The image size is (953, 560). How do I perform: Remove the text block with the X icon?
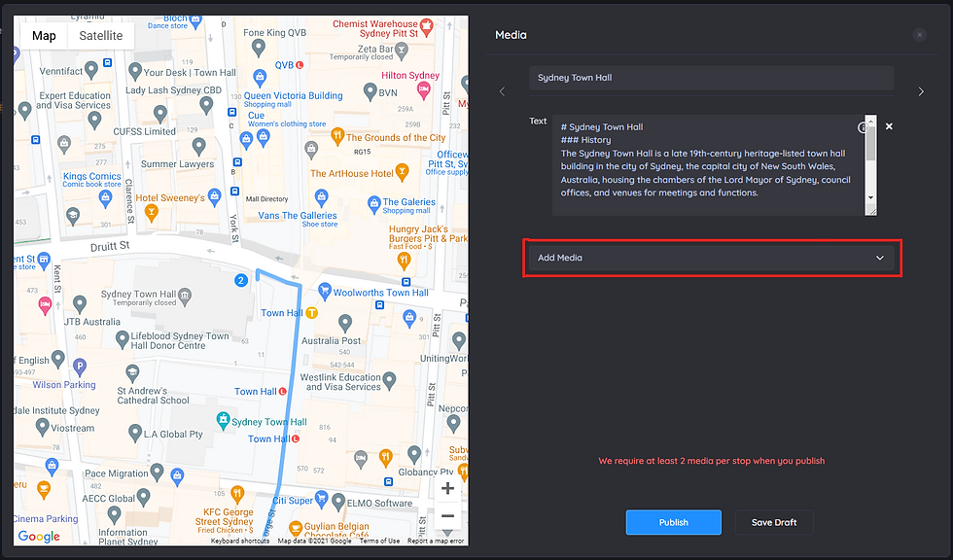[x=889, y=126]
